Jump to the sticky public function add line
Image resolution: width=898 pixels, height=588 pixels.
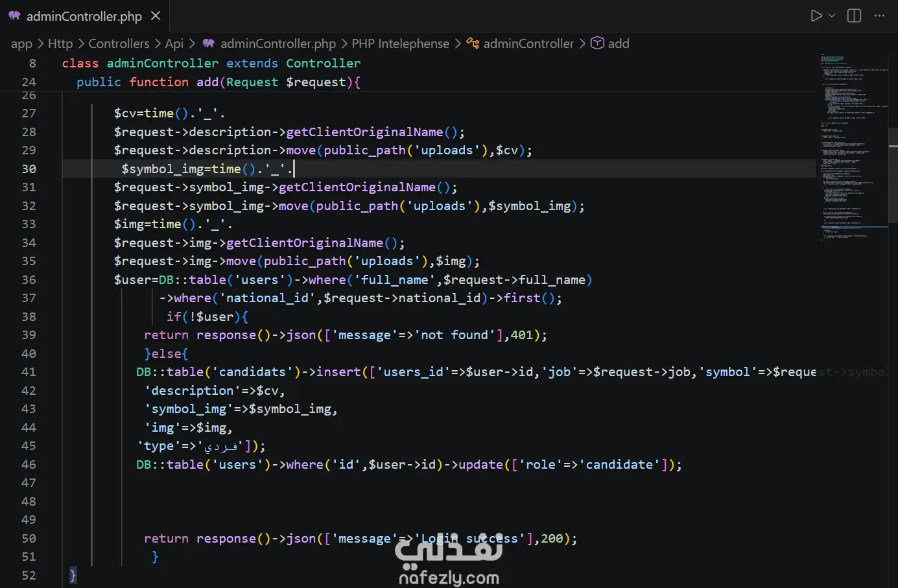218,82
